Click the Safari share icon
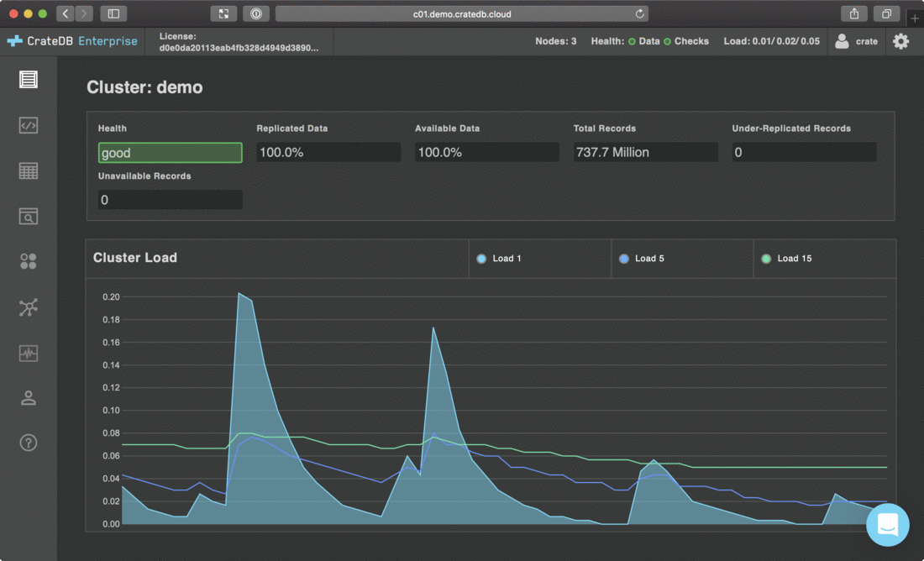Image resolution: width=924 pixels, height=561 pixels. 854,13
